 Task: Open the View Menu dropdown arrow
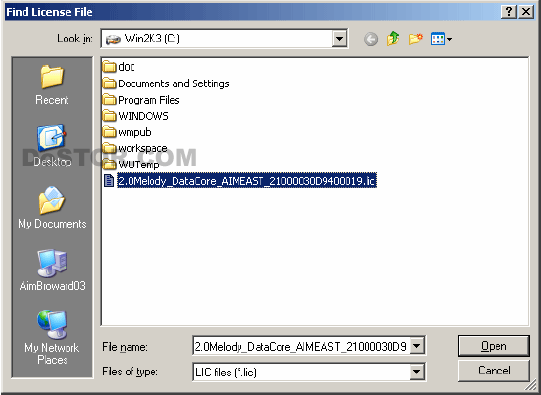(449, 40)
